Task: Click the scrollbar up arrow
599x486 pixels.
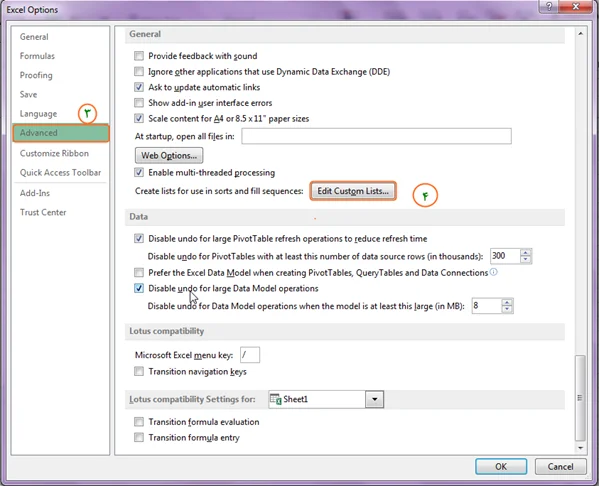Action: tap(580, 34)
